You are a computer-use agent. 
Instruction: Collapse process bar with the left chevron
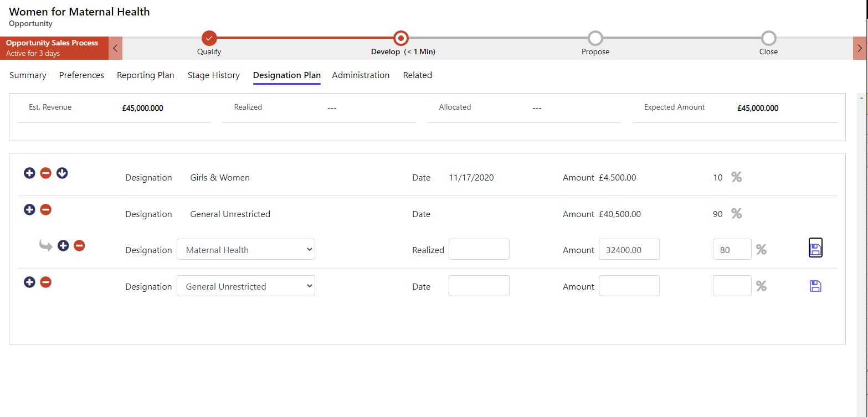coord(115,48)
